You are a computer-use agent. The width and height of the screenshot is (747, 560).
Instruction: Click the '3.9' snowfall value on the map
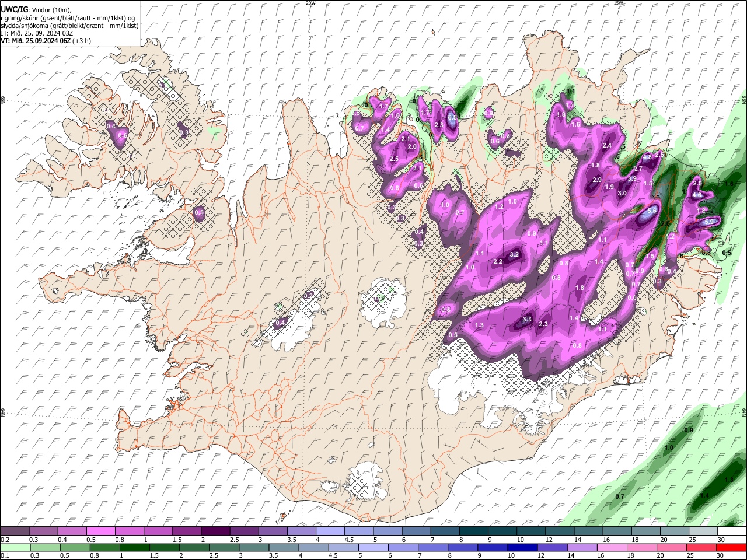[x=632, y=179]
